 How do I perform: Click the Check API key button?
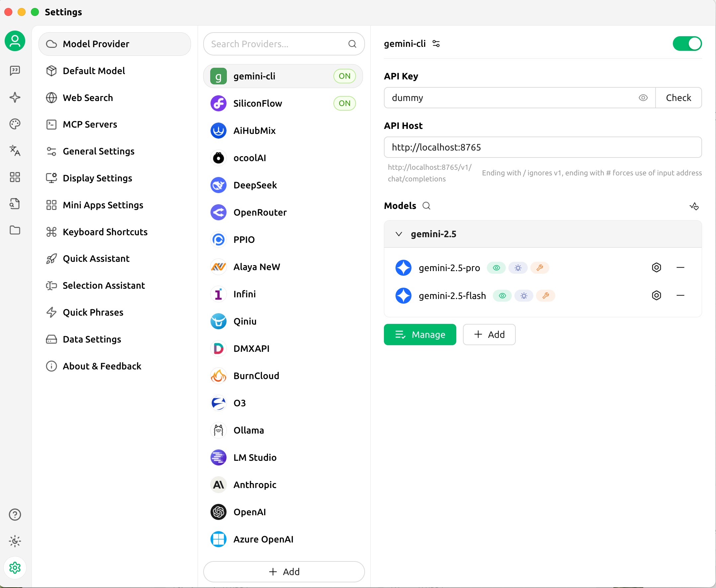[678, 98]
